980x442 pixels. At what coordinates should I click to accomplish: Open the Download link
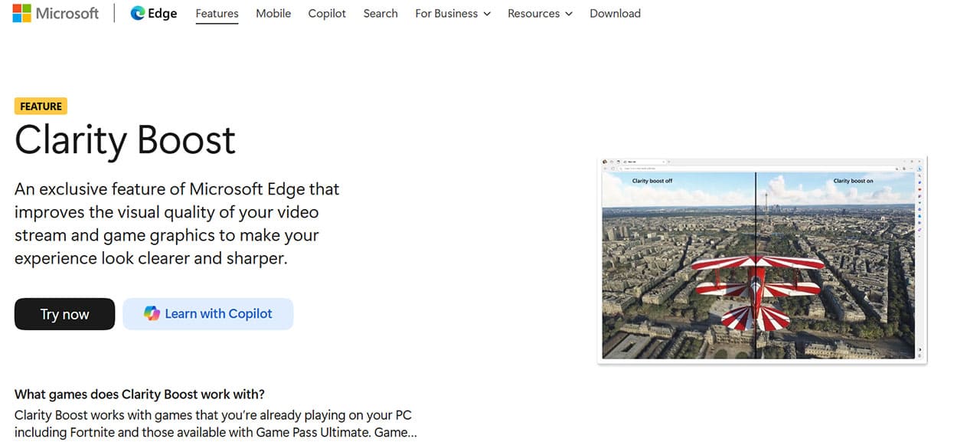tap(615, 13)
